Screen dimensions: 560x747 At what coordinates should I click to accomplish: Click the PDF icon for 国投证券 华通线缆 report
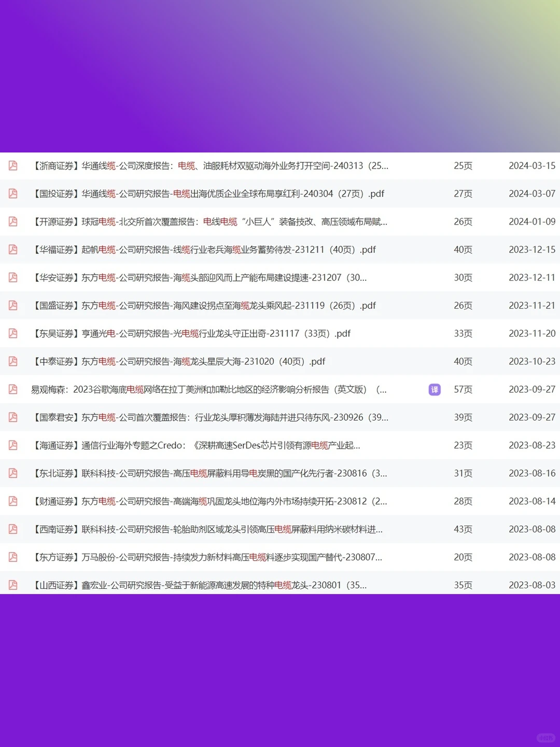pyautogui.click(x=13, y=193)
